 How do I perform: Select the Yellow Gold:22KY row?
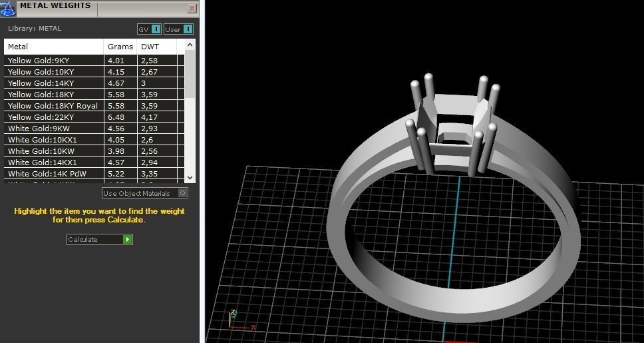tap(94, 117)
